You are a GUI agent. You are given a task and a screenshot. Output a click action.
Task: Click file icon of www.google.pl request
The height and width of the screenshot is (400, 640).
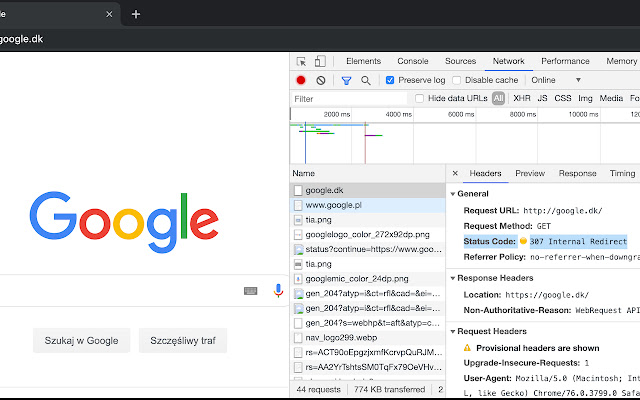coord(298,205)
